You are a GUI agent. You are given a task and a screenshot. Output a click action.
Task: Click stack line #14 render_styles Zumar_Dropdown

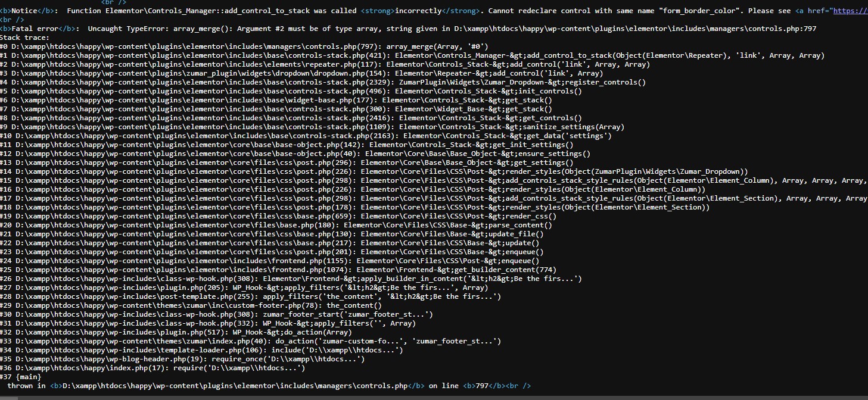[374, 171]
